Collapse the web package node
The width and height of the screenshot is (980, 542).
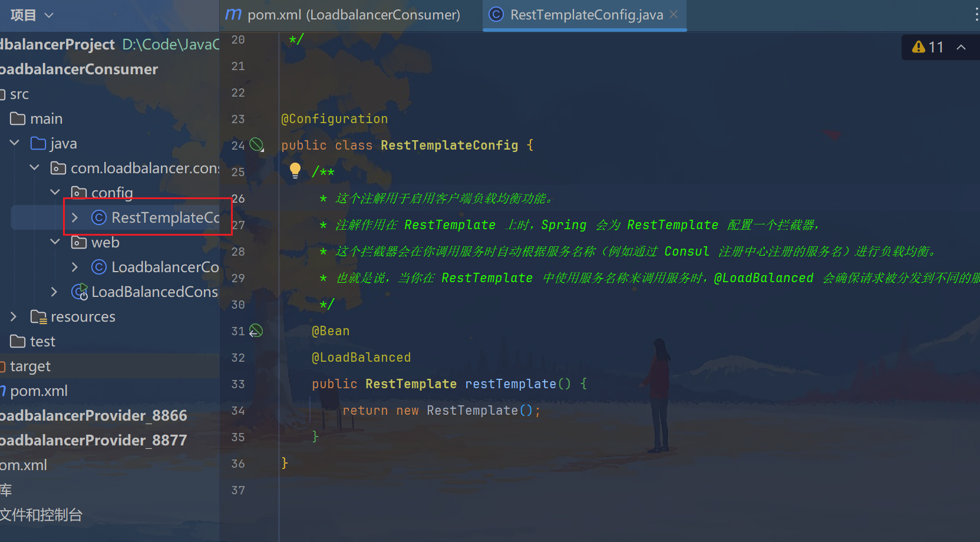click(55, 242)
